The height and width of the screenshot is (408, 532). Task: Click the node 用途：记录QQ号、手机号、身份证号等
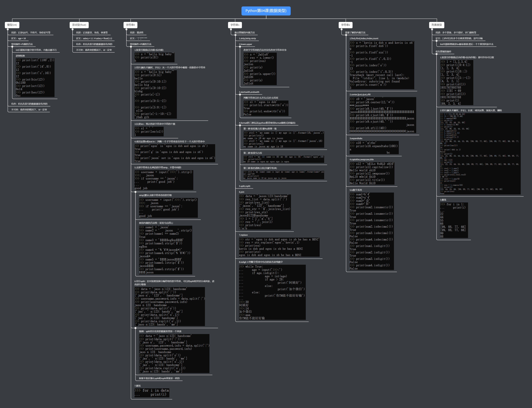pyautogui.click(x=31, y=33)
